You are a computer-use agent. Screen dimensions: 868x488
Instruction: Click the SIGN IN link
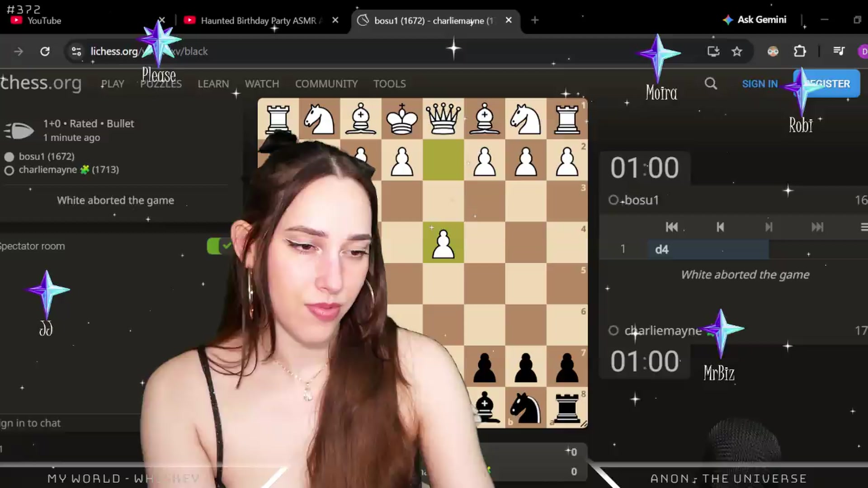click(x=760, y=84)
